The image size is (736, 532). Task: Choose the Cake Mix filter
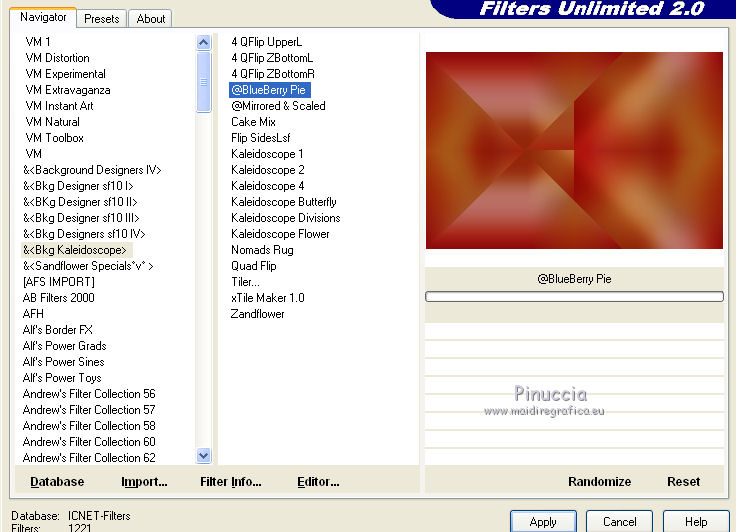253,122
